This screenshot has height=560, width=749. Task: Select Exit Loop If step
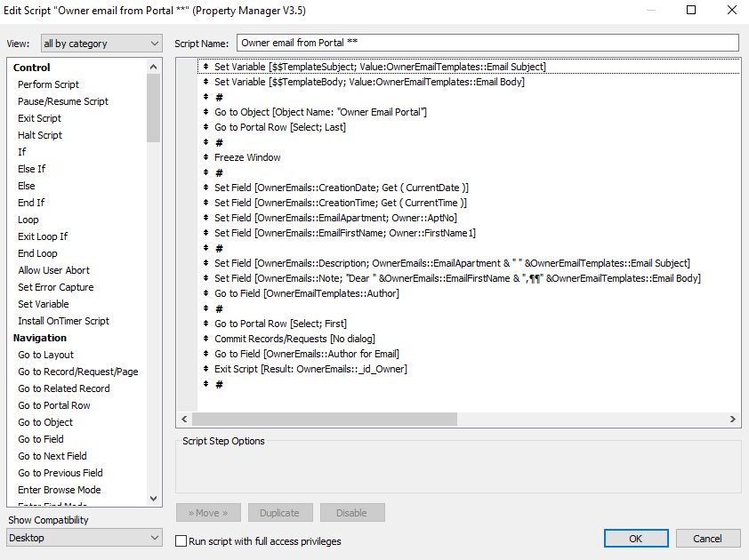(x=43, y=236)
